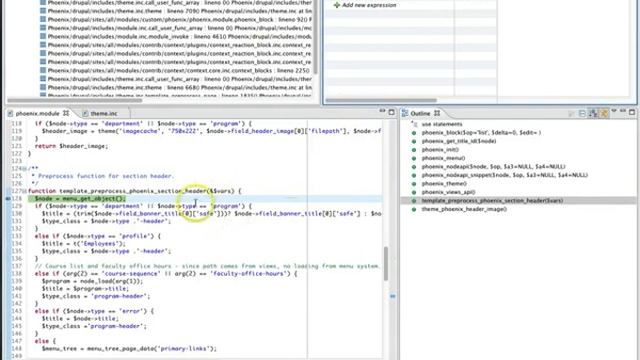Viewport: 640px width, 360px height.
Task: Maximize the Outline view
Action: point(632,112)
